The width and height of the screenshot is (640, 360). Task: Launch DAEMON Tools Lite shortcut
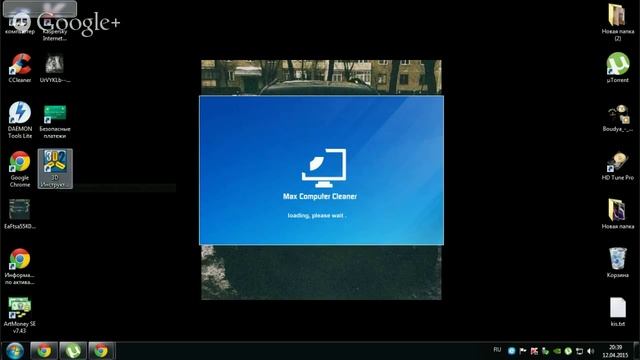tap(20, 120)
